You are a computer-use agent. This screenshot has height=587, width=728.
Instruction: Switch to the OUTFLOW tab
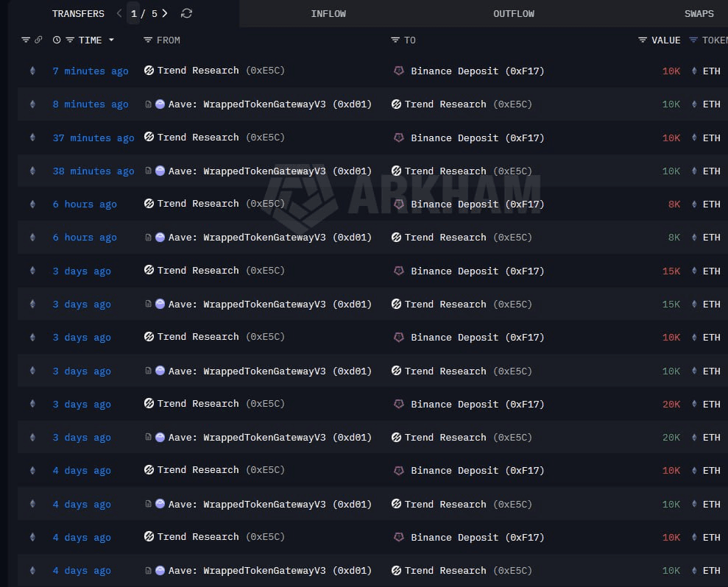514,13
